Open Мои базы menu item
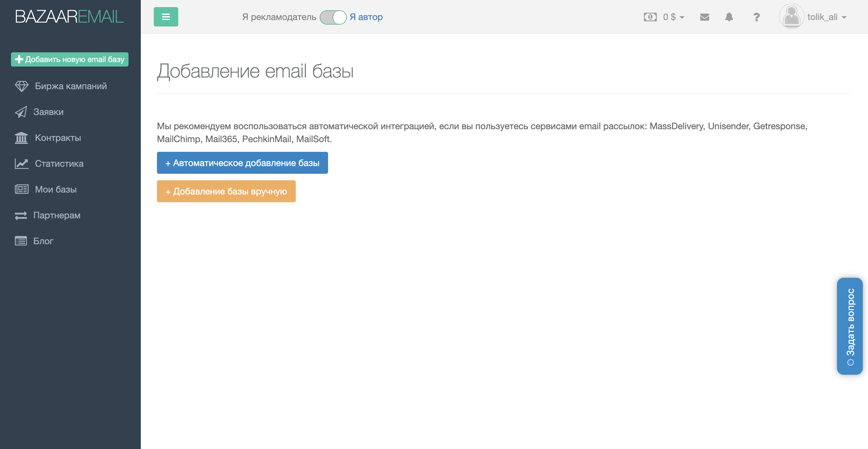The image size is (868, 449). click(56, 189)
